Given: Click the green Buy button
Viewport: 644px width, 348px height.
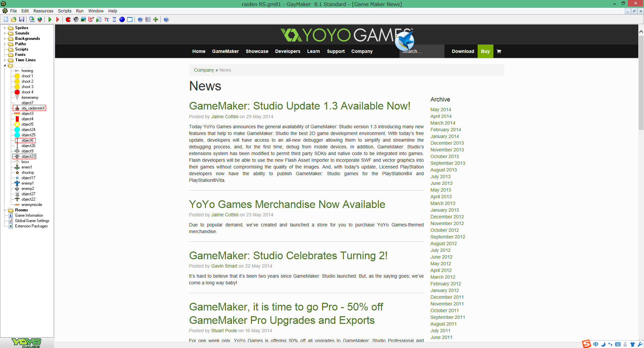Looking at the screenshot, I should point(485,51).
